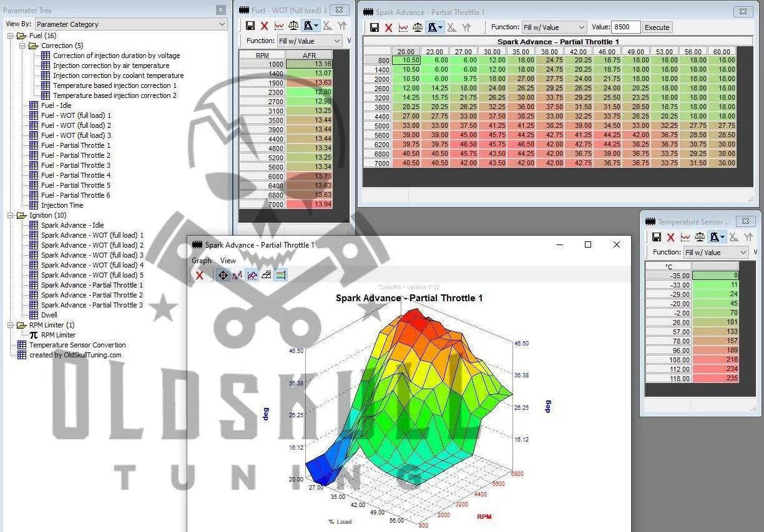Click the balance scales icon in Spark Advance table toolbar
Image resolution: width=764 pixels, height=532 pixels.
418,27
